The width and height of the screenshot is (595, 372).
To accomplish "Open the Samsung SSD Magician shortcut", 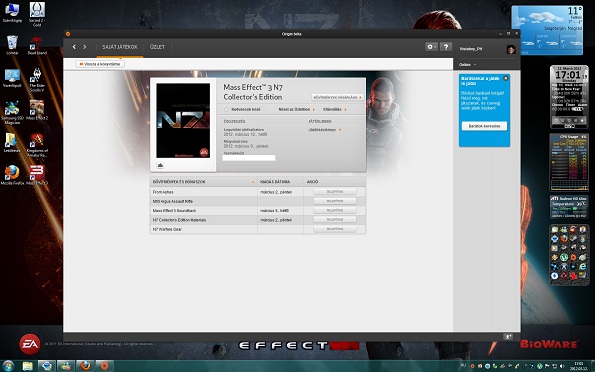I will tap(12, 112).
